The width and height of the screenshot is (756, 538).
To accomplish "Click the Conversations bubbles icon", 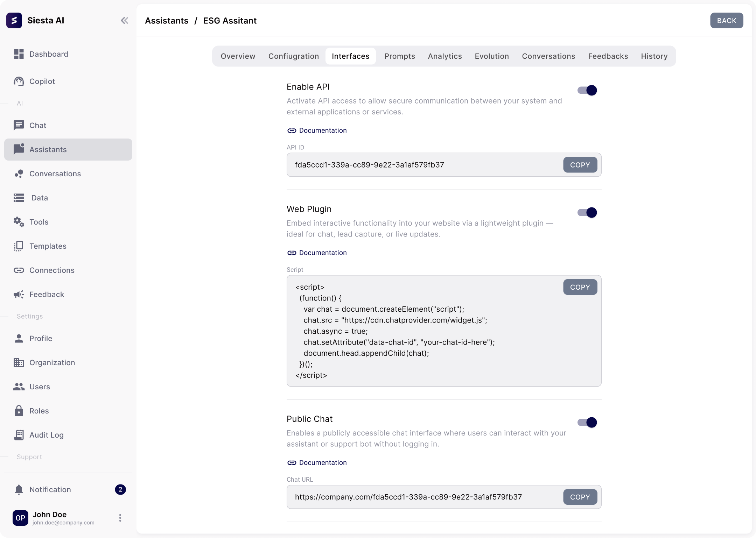I will (19, 174).
